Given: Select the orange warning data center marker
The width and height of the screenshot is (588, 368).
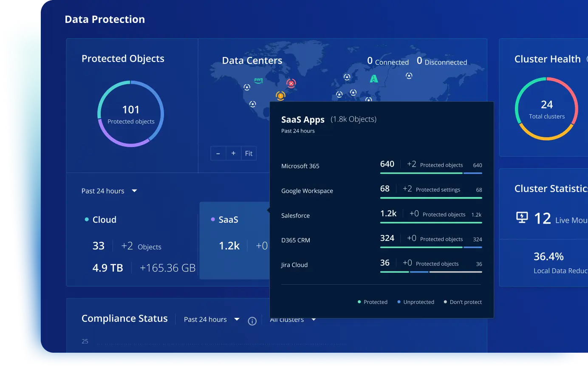Looking at the screenshot, I should click(280, 96).
